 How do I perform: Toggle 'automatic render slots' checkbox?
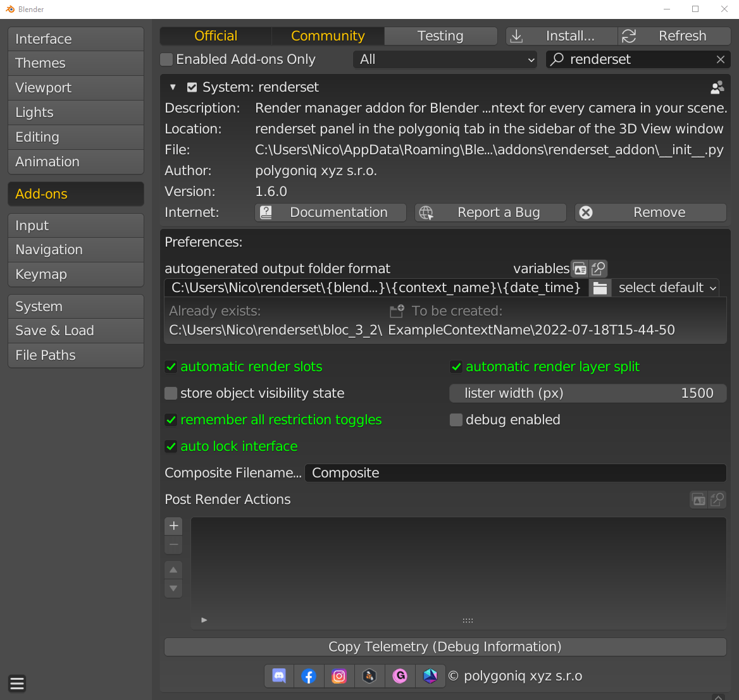171,367
